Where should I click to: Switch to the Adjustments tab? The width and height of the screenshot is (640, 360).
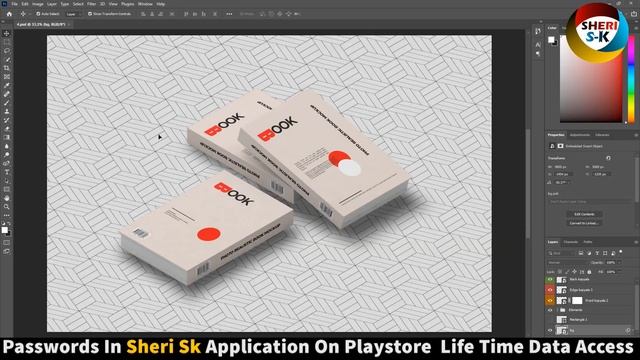coord(580,135)
